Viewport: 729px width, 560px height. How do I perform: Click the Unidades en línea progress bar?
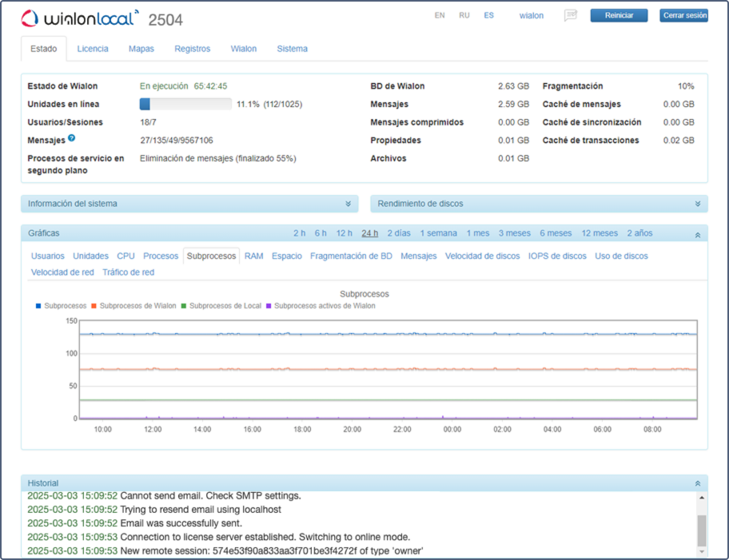point(185,104)
